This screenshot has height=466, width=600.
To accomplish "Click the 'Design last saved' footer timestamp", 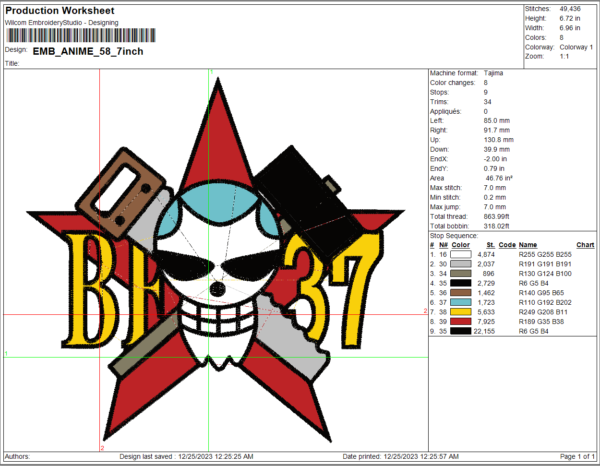I will 186,456.
